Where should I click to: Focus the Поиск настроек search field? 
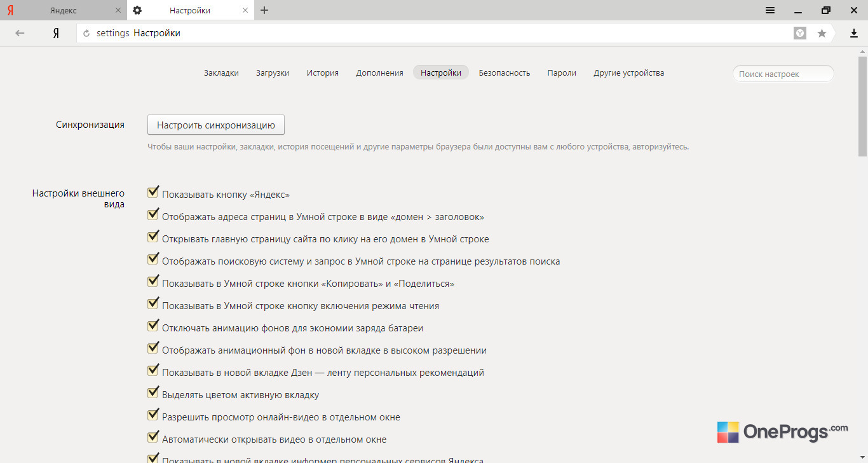[x=783, y=74]
